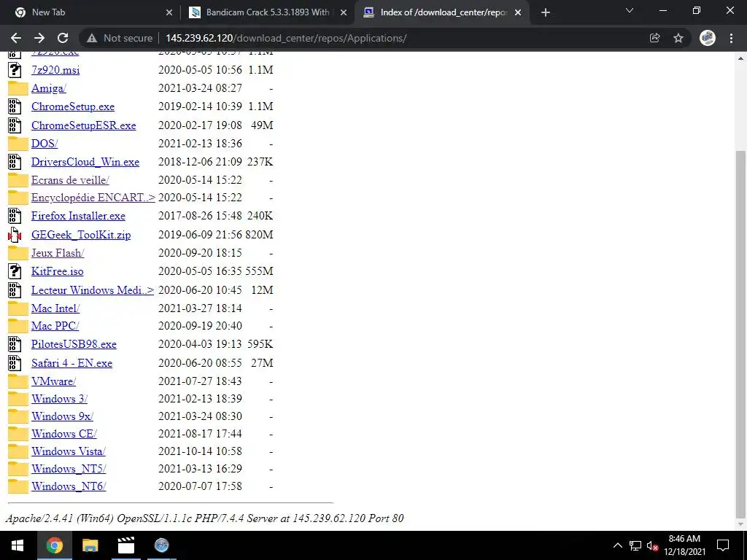Open Chrome three-dot menu
This screenshot has height=560, width=747.
(x=731, y=38)
